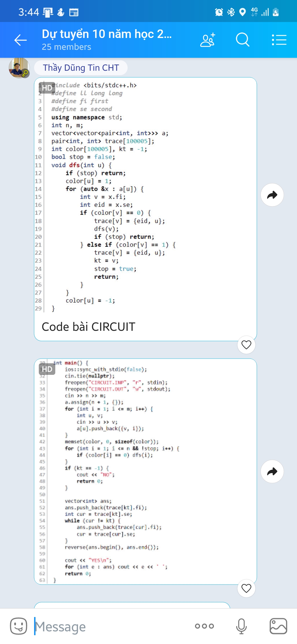The image size is (297, 644).
Task: Forward the int main code image
Action: point(272,471)
